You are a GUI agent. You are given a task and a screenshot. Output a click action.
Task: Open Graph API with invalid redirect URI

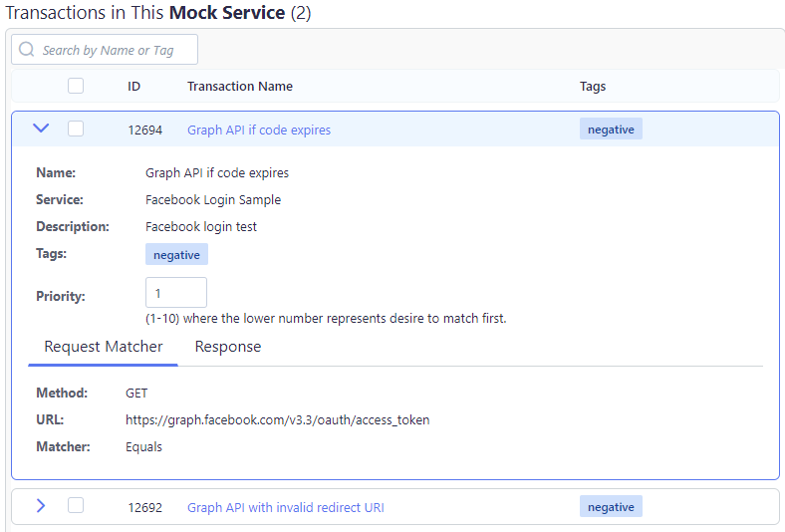click(x=286, y=507)
